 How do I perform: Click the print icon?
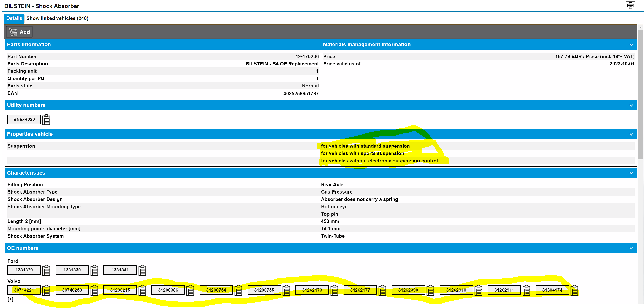point(630,6)
